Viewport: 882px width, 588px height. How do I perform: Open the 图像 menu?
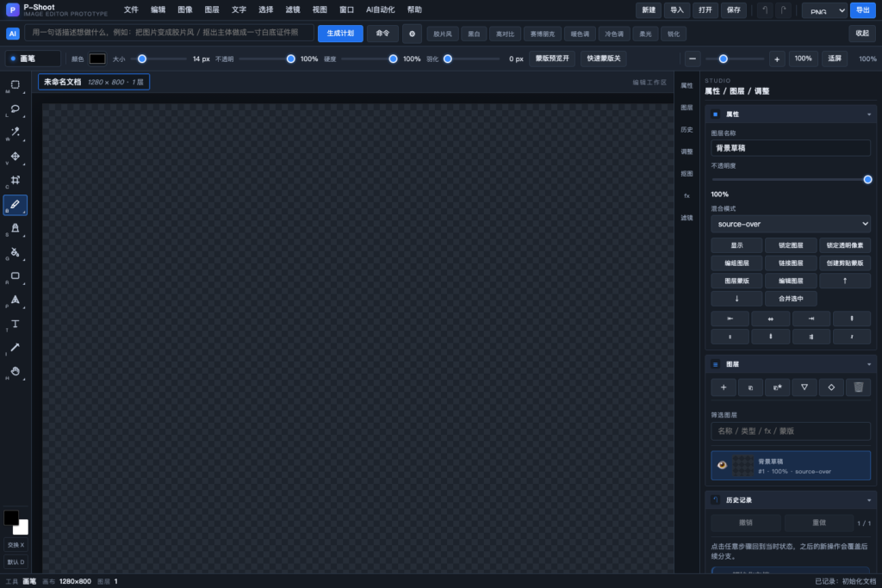pos(185,9)
